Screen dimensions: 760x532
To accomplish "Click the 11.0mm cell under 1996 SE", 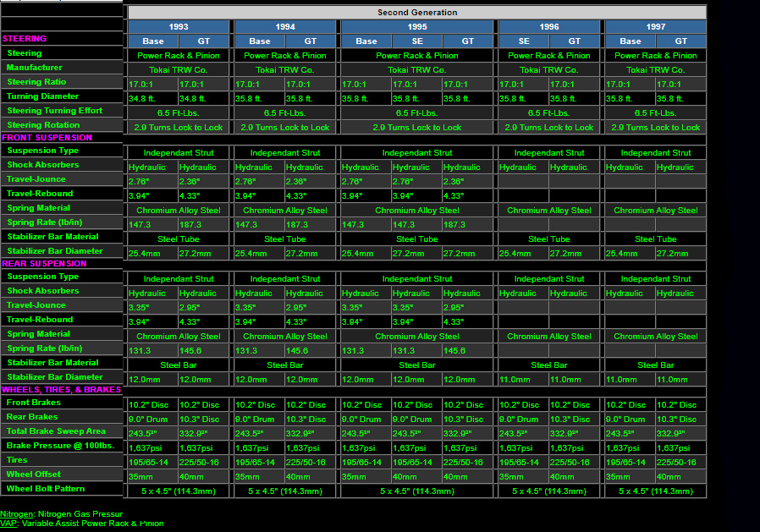I will (524, 380).
